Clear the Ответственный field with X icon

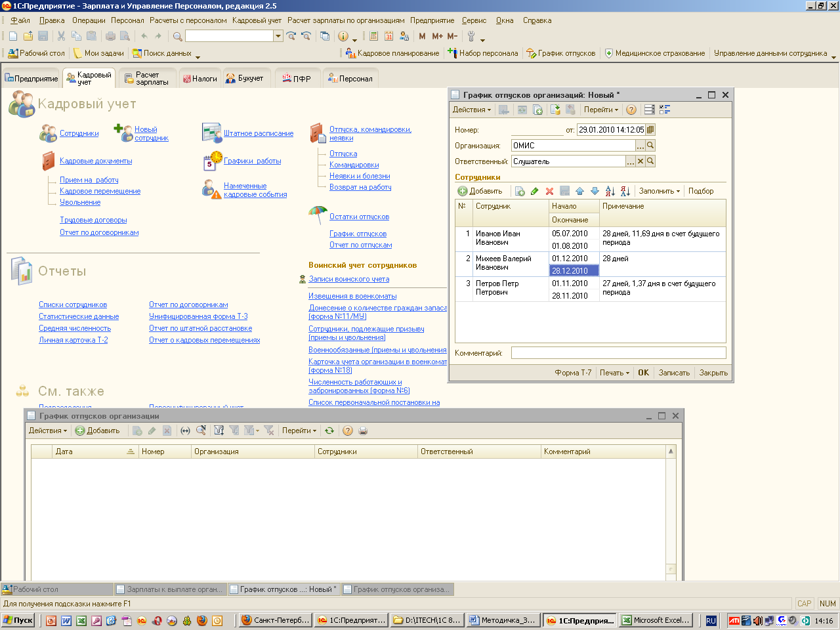(640, 161)
